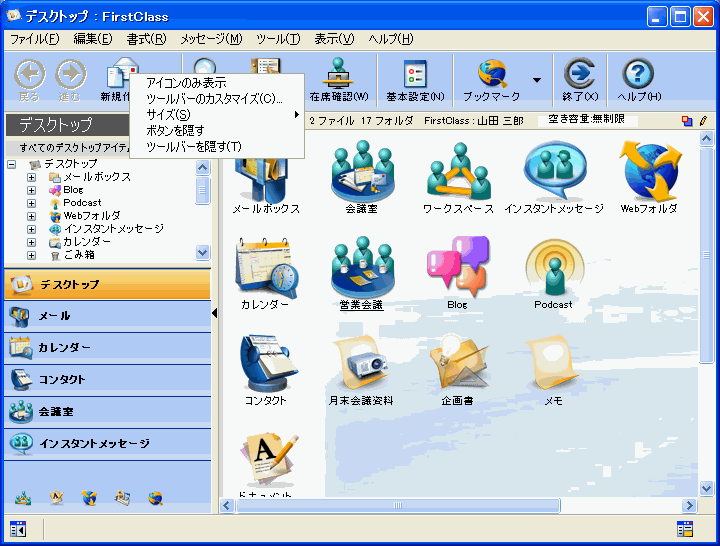Open the メールボックス desktop icon
This screenshot has width=720, height=546.
(266, 180)
